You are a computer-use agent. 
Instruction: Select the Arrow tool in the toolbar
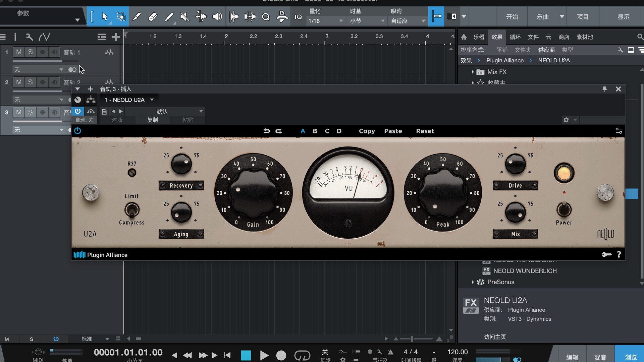(x=105, y=16)
